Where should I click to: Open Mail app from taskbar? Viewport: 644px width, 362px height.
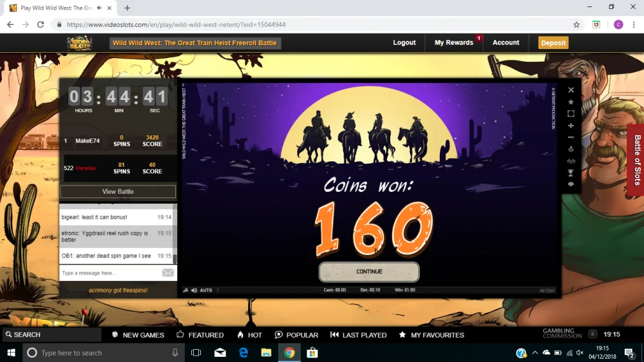tap(220, 353)
